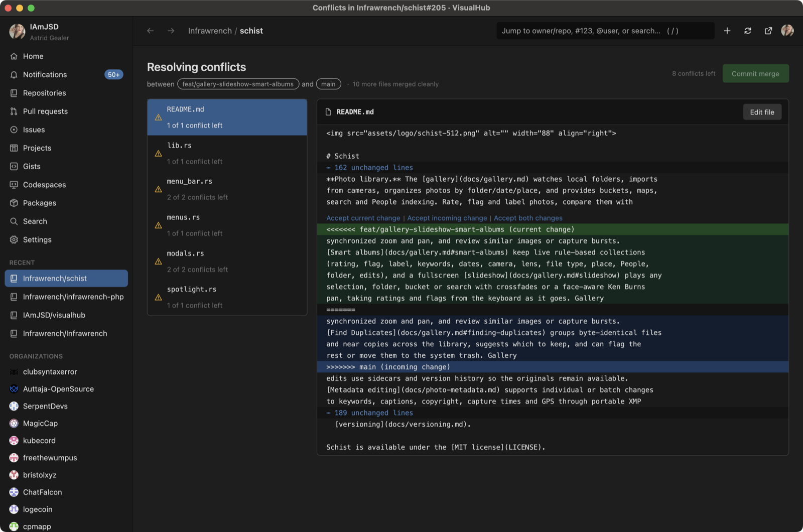Click the SerpentDevs organization avatar

coord(14,406)
